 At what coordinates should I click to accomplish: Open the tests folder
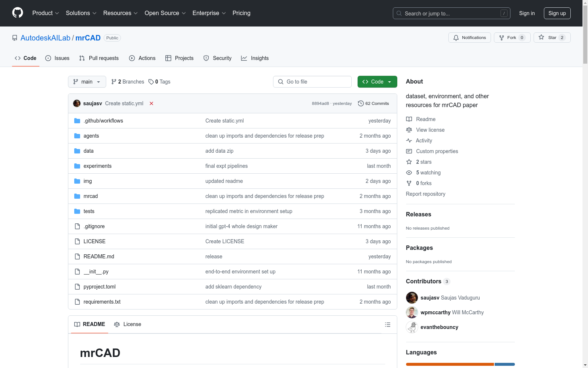(x=89, y=211)
